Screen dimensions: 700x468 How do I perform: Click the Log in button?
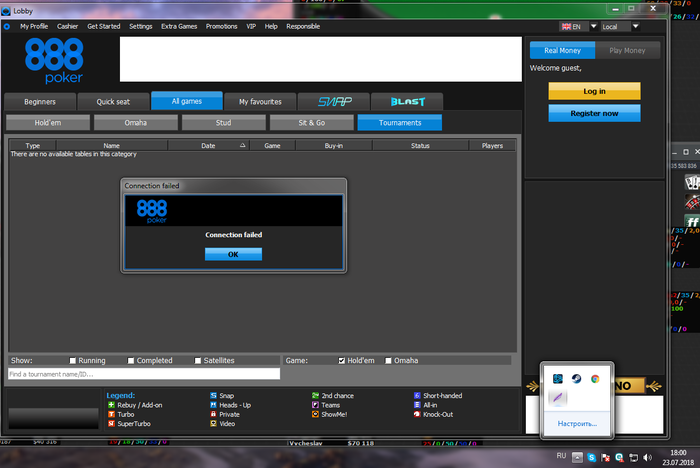tap(594, 91)
